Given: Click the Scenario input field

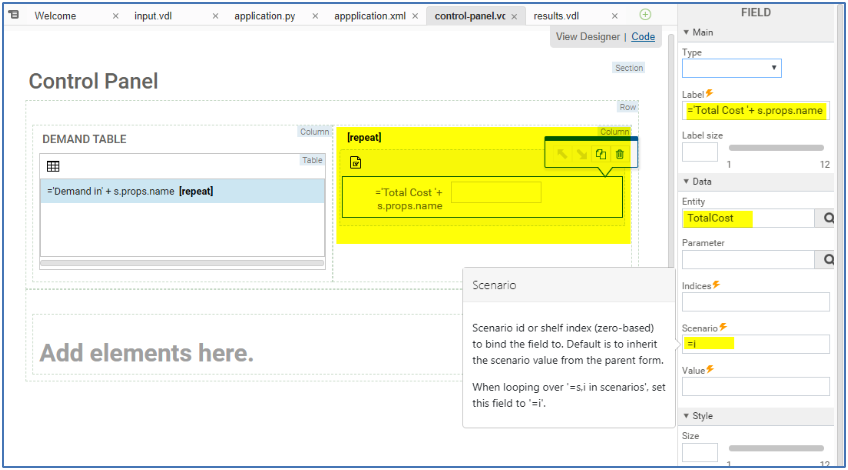Looking at the screenshot, I should [x=756, y=344].
